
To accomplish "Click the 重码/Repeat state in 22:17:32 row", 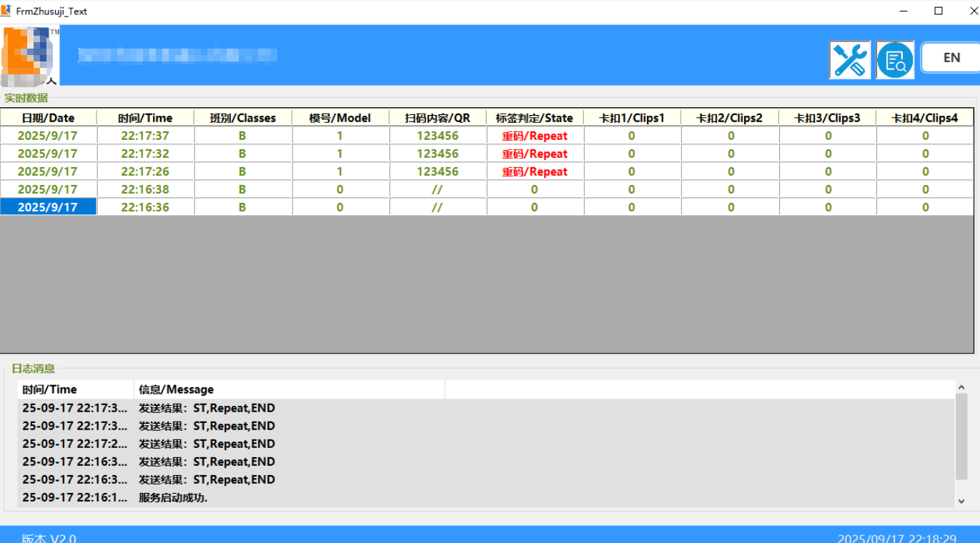I will tap(535, 154).
